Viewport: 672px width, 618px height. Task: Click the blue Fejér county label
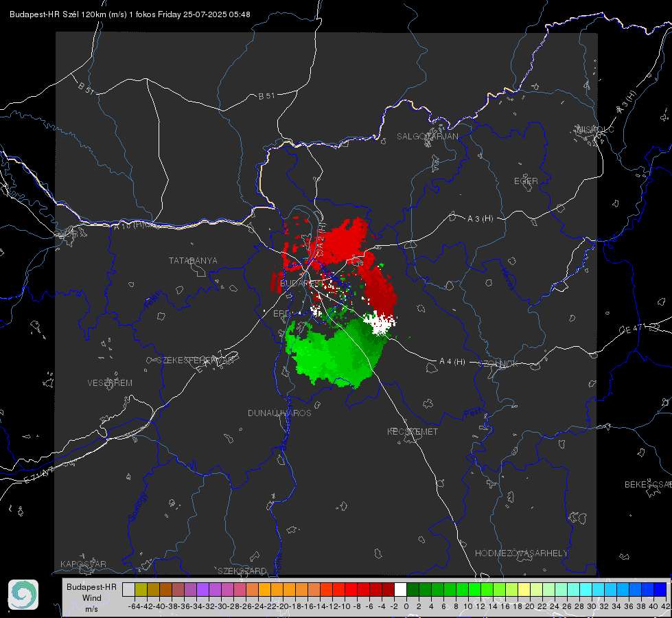[154, 300]
